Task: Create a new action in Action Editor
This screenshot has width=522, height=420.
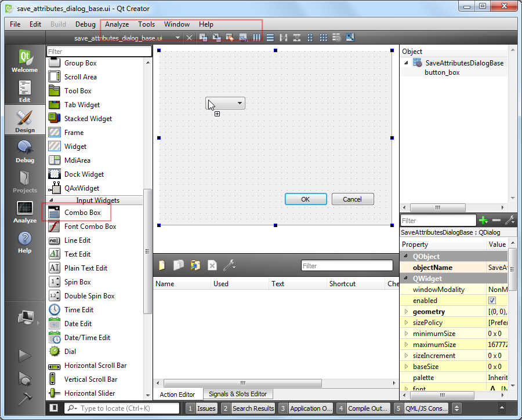Action: pos(162,265)
